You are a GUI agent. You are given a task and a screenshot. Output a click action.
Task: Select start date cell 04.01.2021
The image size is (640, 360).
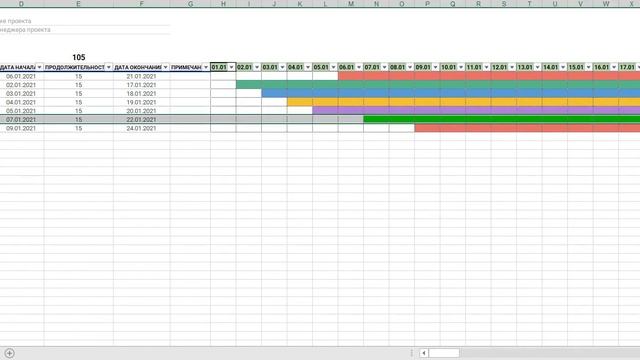click(22, 102)
